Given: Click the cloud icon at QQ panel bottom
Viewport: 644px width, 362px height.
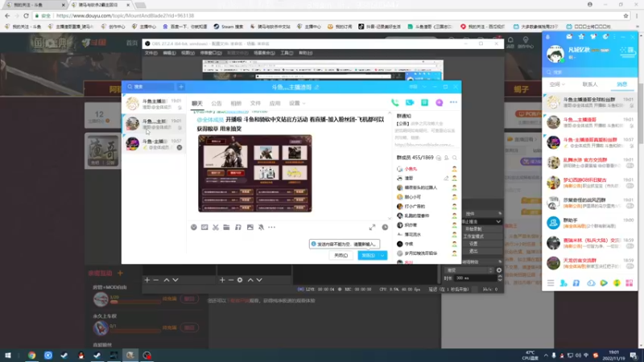Looking at the screenshot, I should click(591, 283).
